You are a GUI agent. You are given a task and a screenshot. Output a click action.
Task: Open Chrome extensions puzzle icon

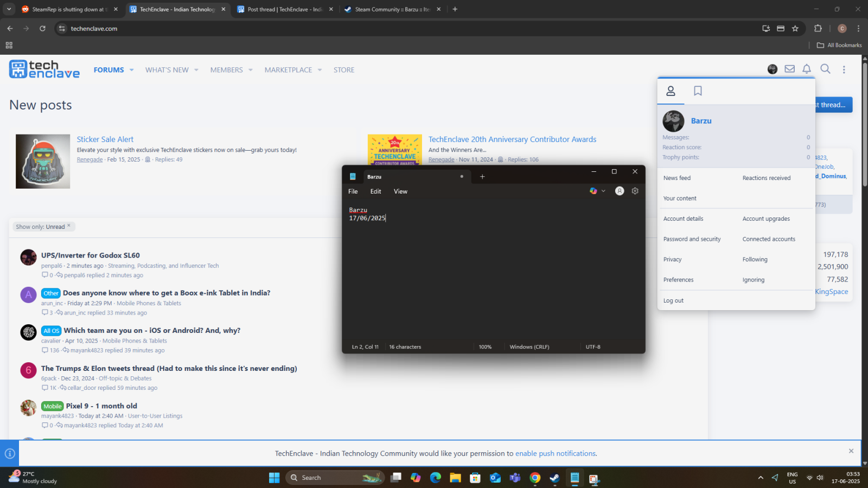(x=818, y=29)
